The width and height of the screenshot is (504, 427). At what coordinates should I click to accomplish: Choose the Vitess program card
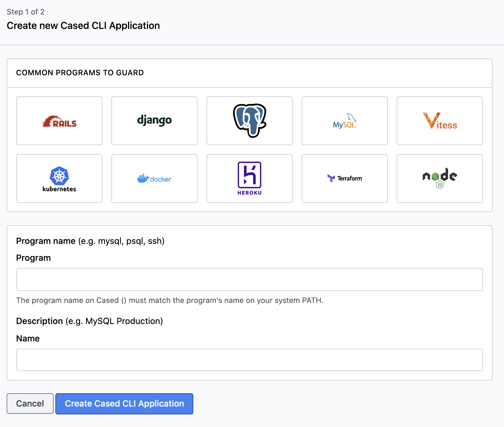tap(440, 121)
